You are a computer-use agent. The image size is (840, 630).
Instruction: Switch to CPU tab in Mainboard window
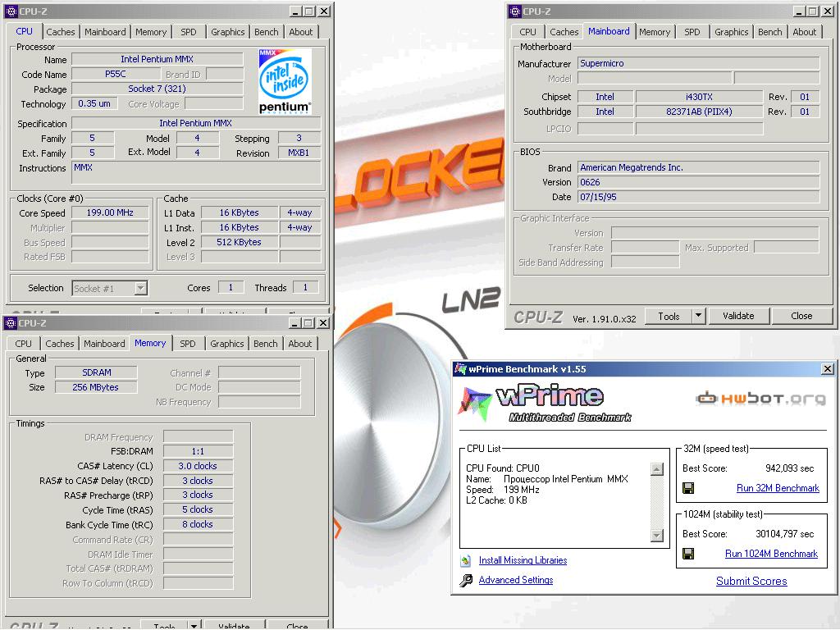click(527, 32)
